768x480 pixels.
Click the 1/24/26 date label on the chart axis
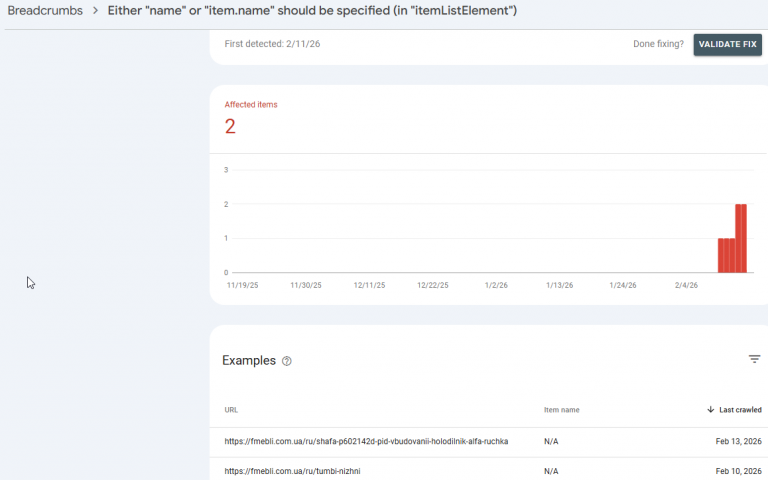tap(623, 285)
